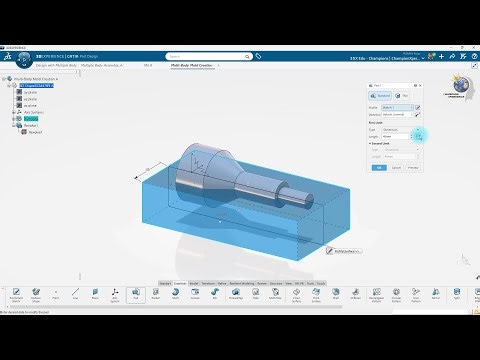Select the Stiffener tool

click(x=356, y=295)
